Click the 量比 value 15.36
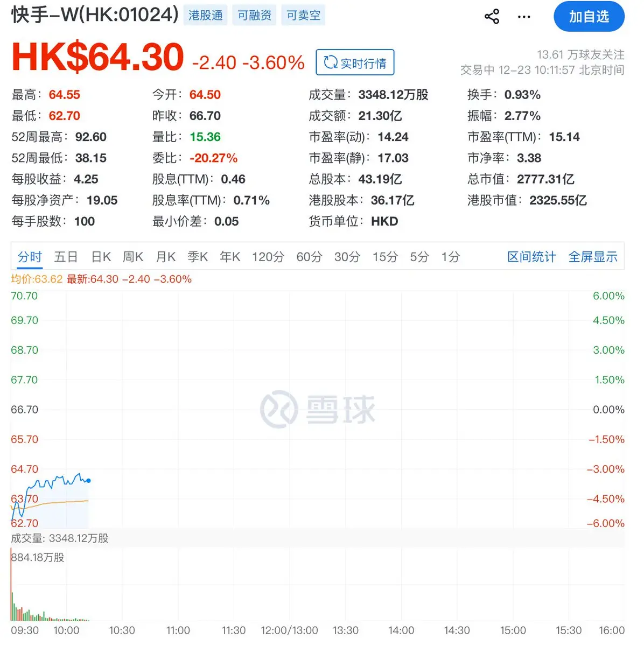644x646 pixels. 205,137
